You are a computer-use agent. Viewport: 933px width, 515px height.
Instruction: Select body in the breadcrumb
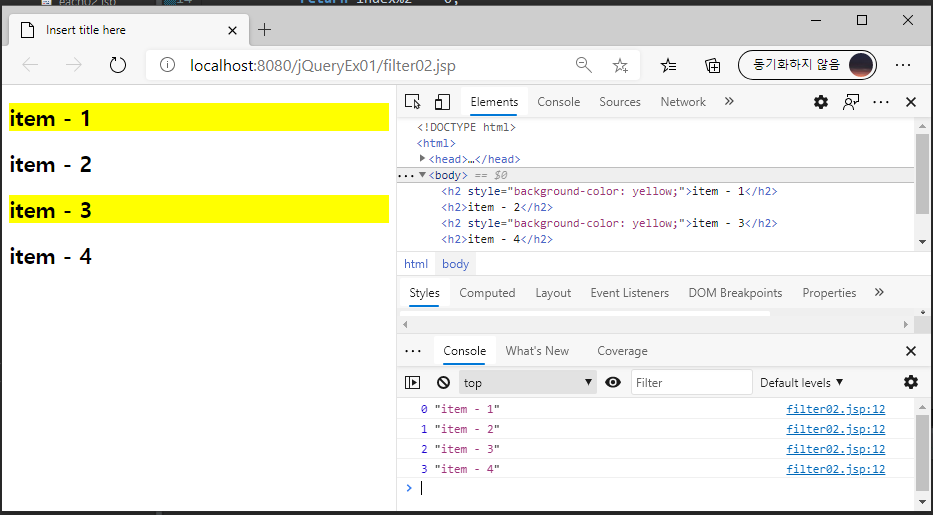(x=456, y=263)
